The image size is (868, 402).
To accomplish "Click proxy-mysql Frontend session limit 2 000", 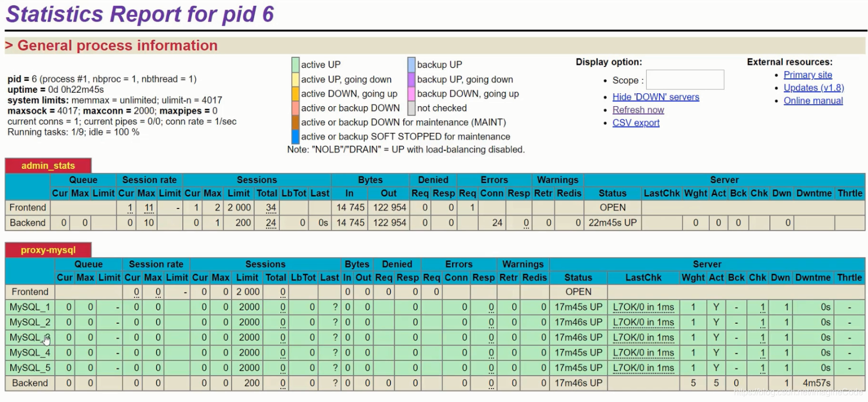I will 248,292.
